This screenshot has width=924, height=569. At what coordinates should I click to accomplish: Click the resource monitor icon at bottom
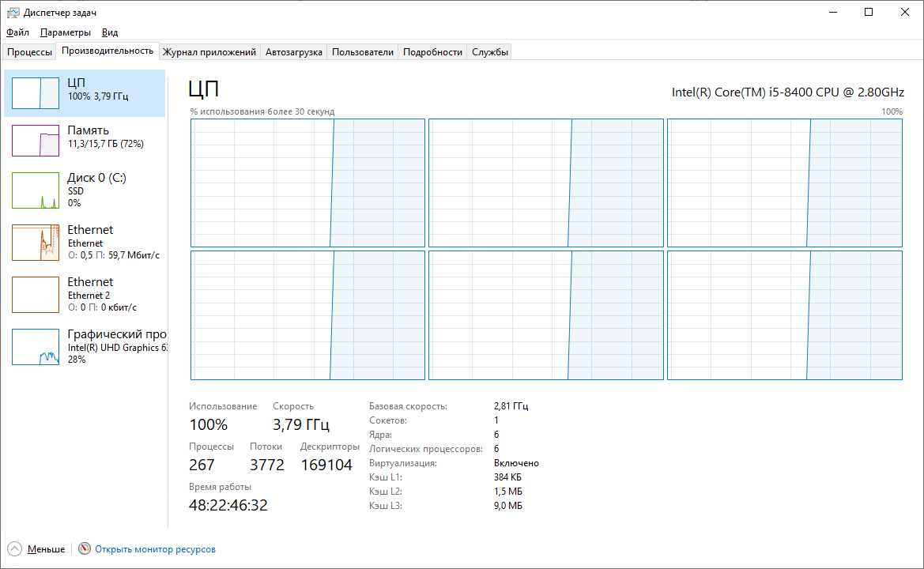point(84,549)
